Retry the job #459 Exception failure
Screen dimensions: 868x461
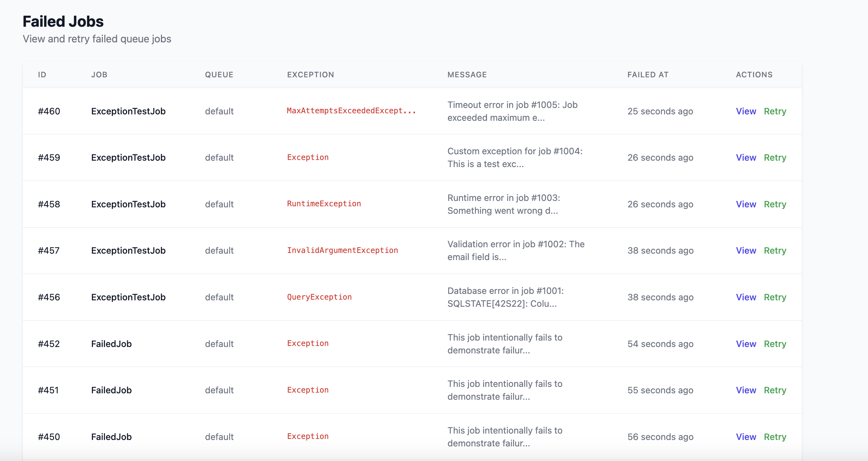[775, 157]
